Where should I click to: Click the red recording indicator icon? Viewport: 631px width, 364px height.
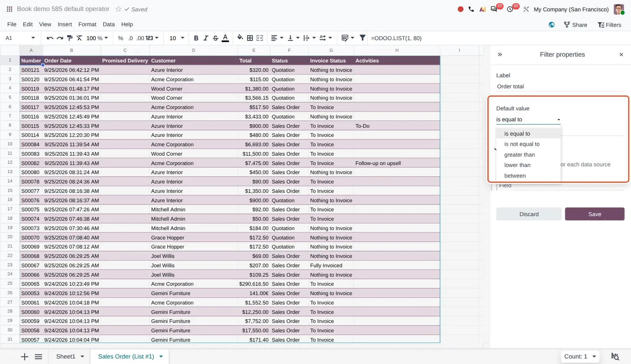point(460,9)
